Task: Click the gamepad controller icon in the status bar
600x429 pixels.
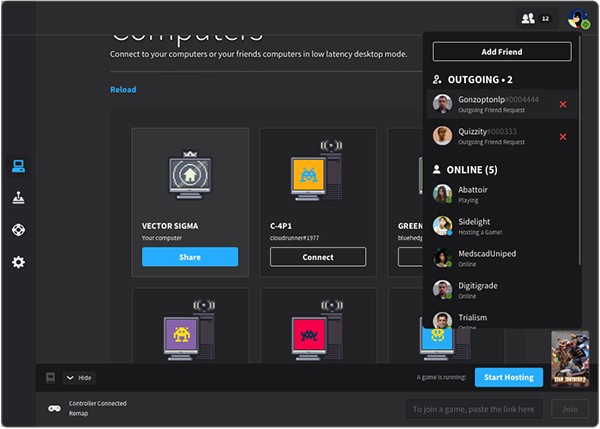Action: (x=54, y=408)
